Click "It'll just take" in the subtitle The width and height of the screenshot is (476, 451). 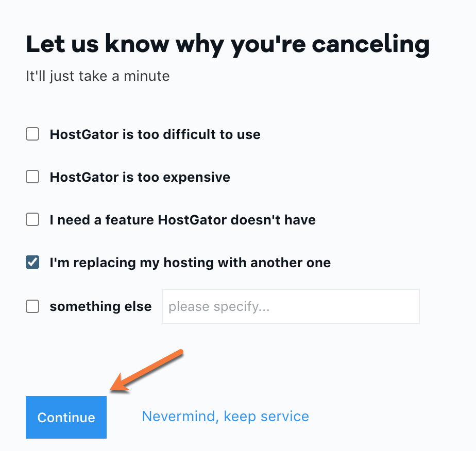pos(65,76)
